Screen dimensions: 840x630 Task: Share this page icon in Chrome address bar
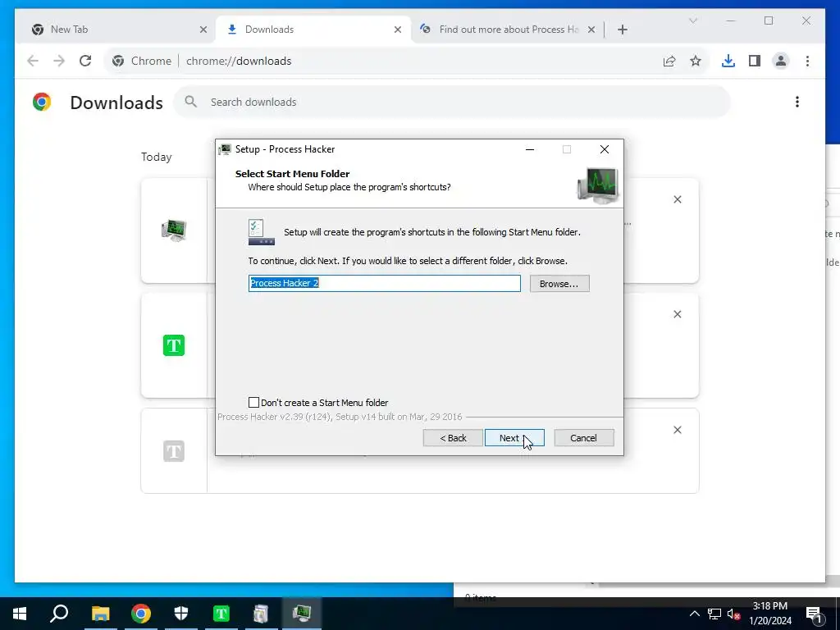pyautogui.click(x=669, y=61)
